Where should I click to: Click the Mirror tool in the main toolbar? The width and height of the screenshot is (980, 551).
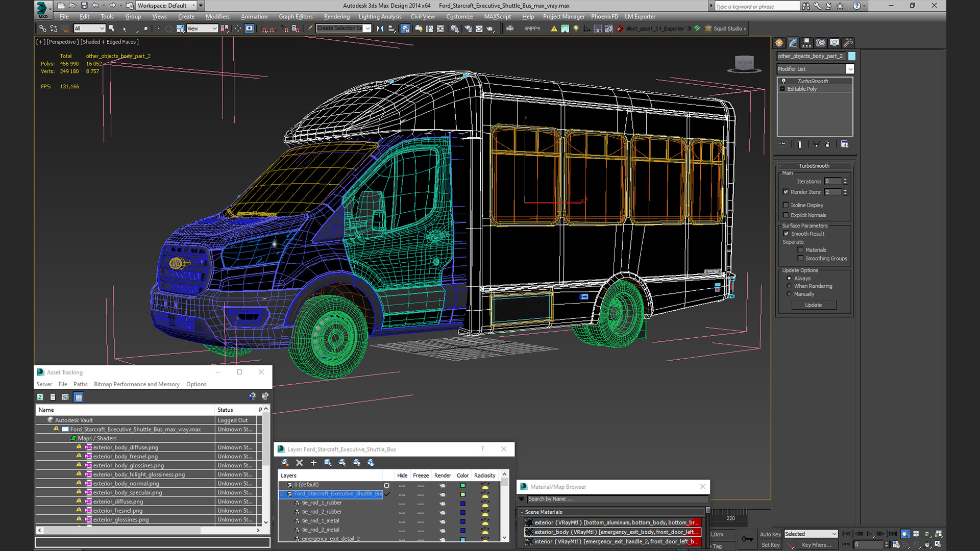click(x=380, y=29)
